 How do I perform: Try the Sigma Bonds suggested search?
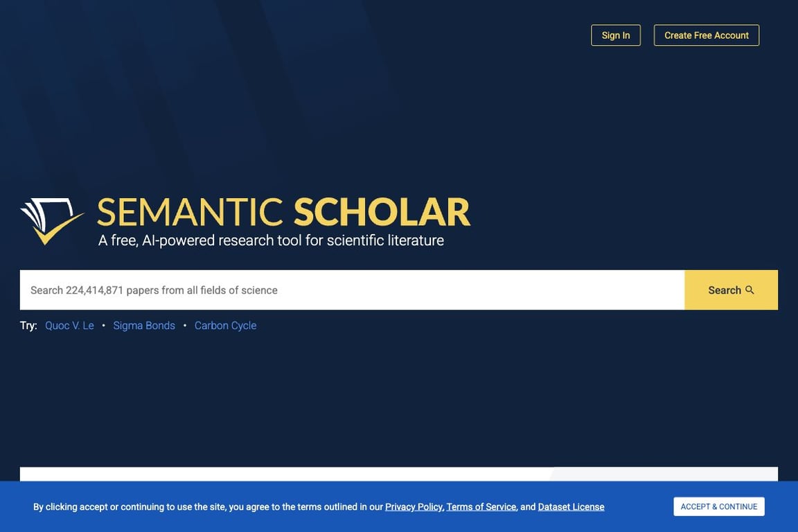pyautogui.click(x=144, y=326)
